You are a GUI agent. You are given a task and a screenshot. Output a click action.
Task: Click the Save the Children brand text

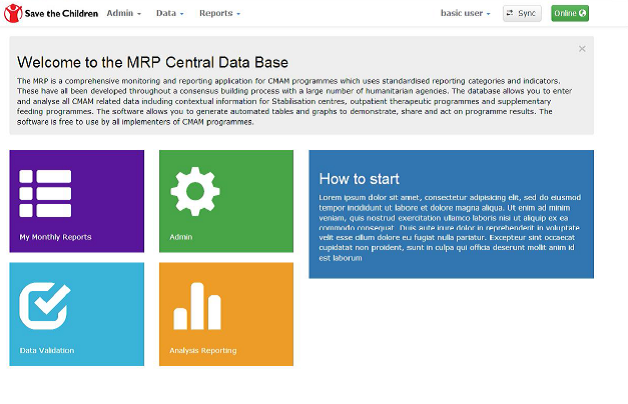(61, 14)
